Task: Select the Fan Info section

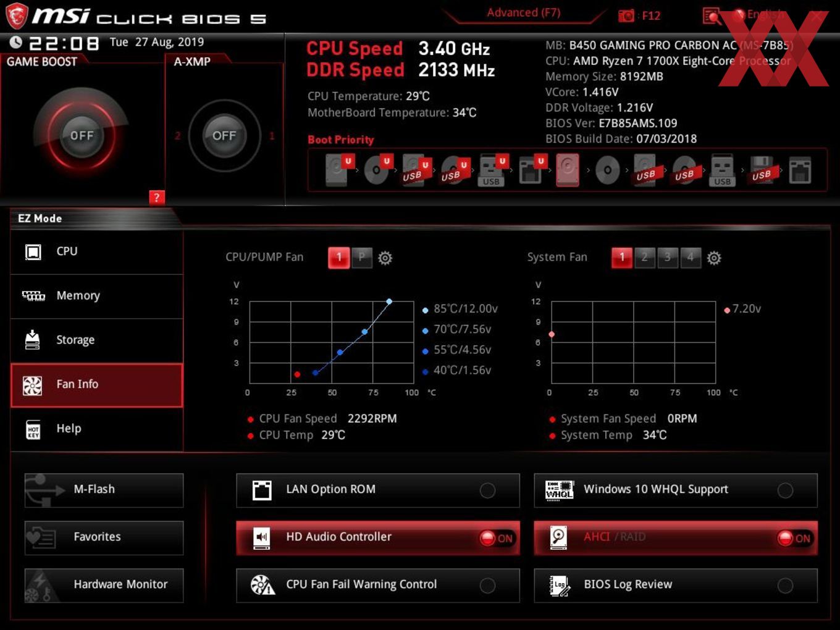Action: tap(97, 385)
